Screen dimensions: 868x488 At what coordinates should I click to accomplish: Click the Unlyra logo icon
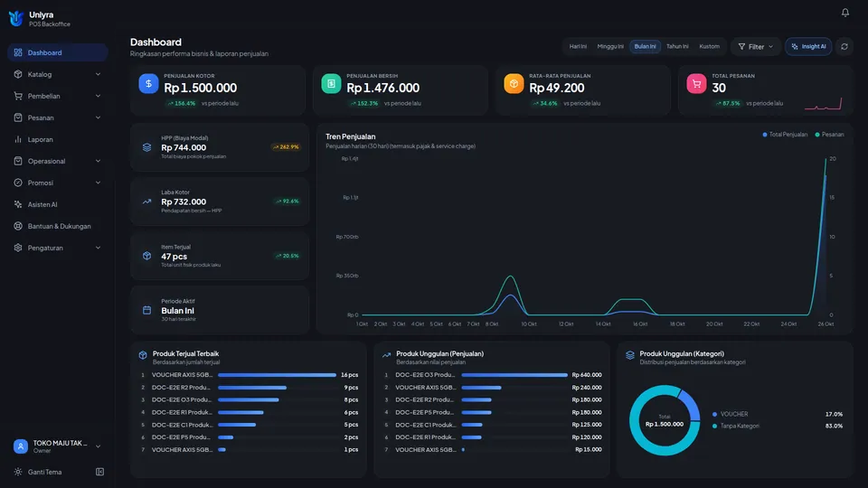16,18
